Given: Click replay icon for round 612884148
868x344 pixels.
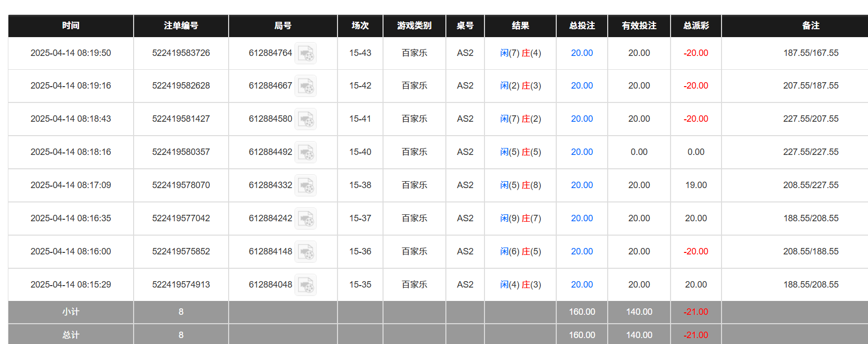Looking at the screenshot, I should (x=305, y=252).
